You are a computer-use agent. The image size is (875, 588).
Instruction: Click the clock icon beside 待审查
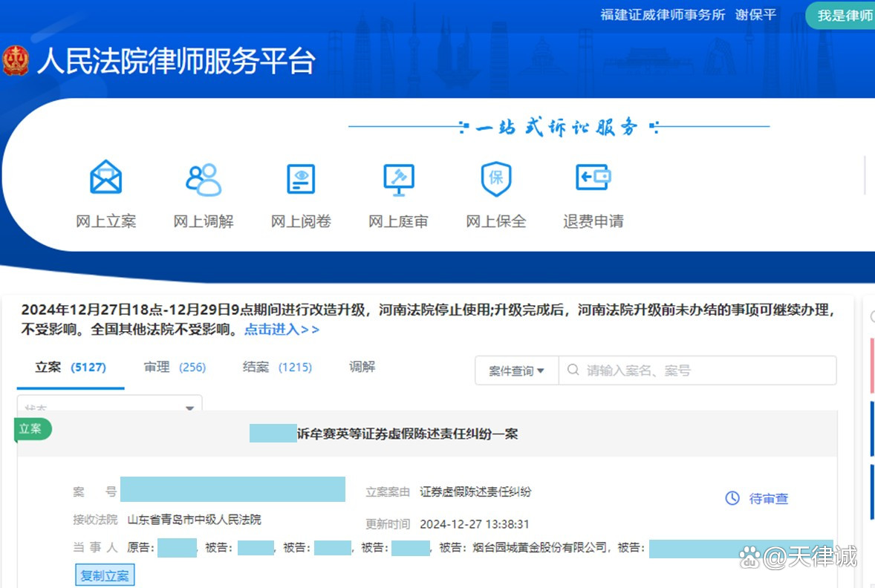pyautogui.click(x=732, y=498)
